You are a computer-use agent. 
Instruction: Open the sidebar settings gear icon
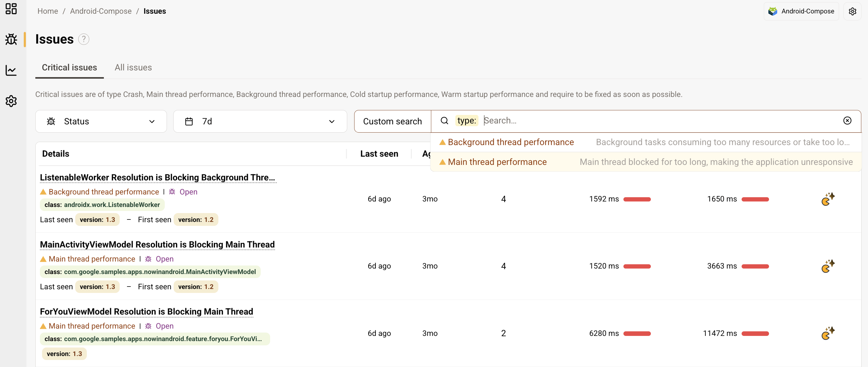click(x=11, y=101)
